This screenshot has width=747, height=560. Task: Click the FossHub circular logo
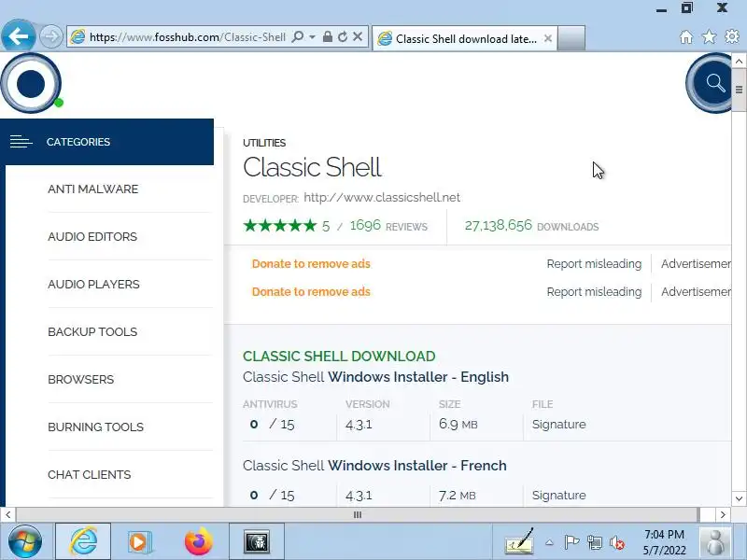pos(32,83)
